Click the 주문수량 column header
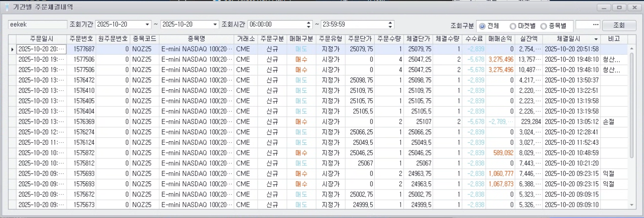The height and width of the screenshot is (218, 644). click(x=389, y=39)
